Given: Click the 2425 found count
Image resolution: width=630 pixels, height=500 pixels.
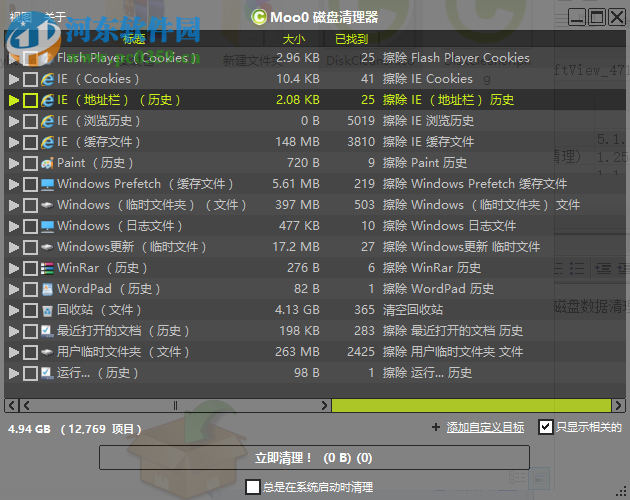Looking at the screenshot, I should click(x=361, y=352).
